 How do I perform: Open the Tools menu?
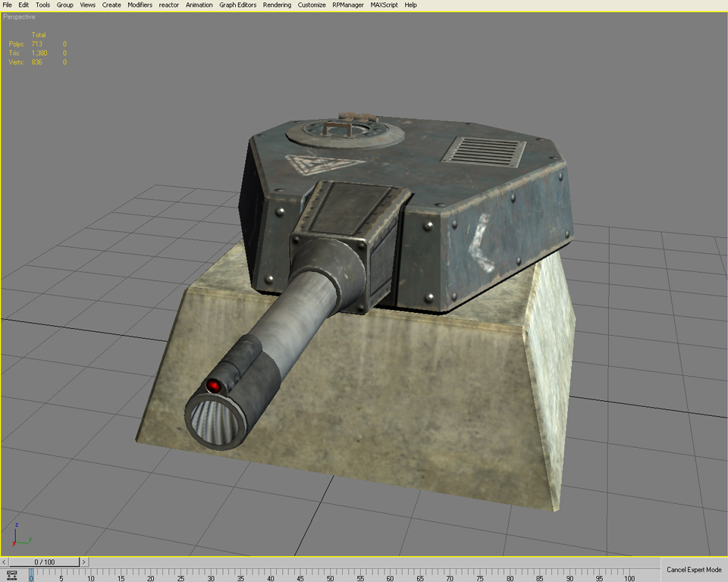point(42,5)
